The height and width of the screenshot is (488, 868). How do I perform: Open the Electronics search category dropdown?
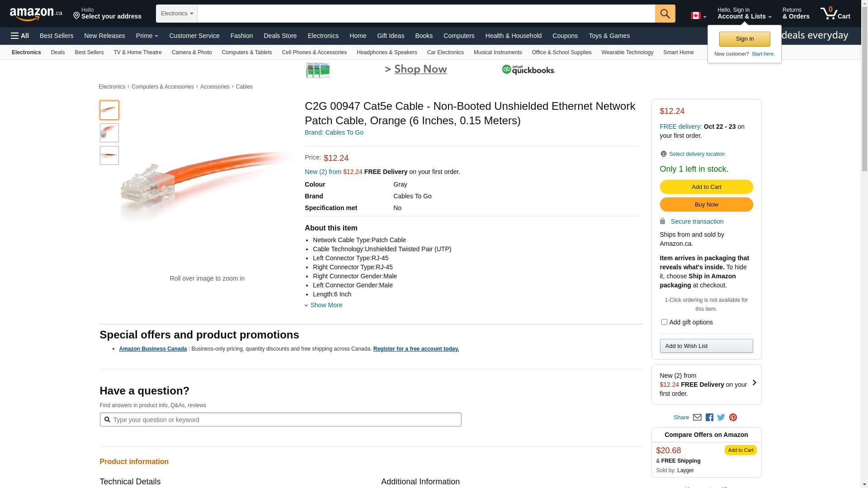point(177,14)
